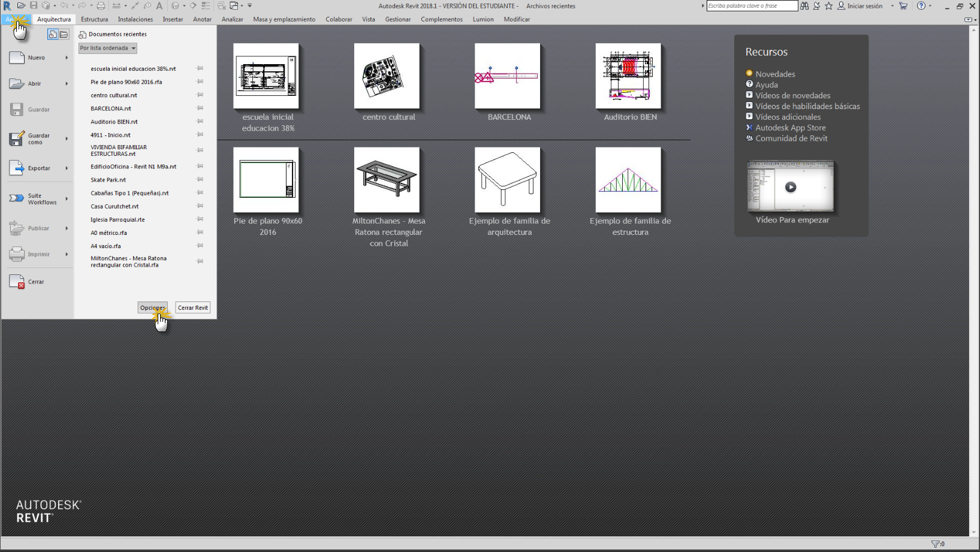Screen dimensions: 980x552
Task: Click the Help question mark icon
Action: point(921,5)
